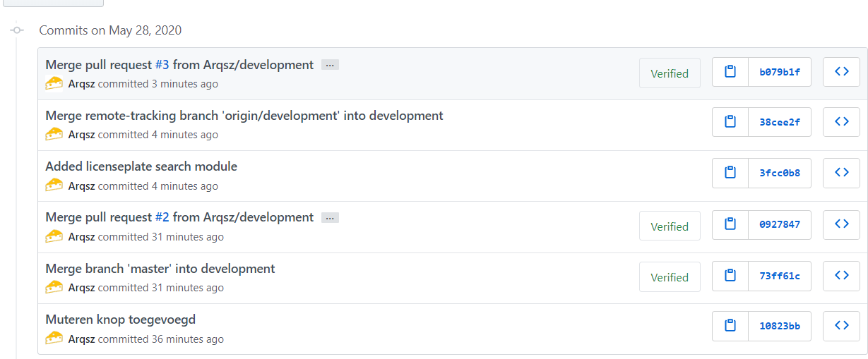Open commit hash 73ff61c

(780, 275)
